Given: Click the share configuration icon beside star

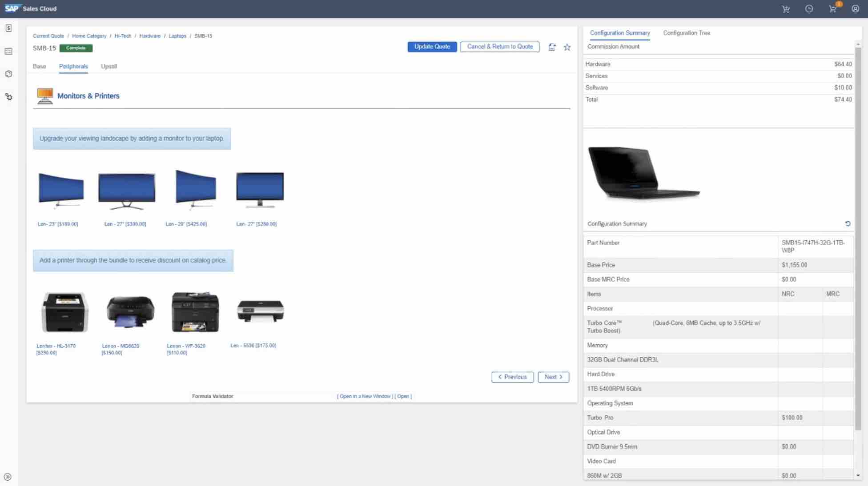Looking at the screenshot, I should click(x=552, y=47).
